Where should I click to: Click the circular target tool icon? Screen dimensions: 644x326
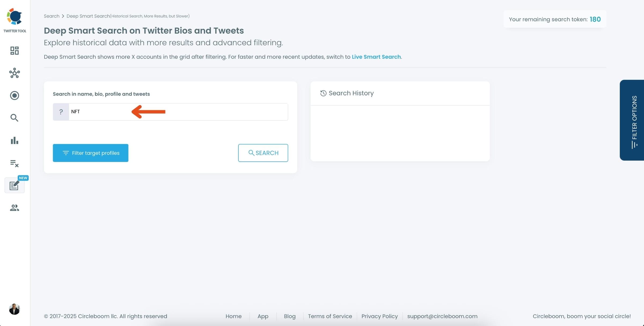(x=14, y=95)
